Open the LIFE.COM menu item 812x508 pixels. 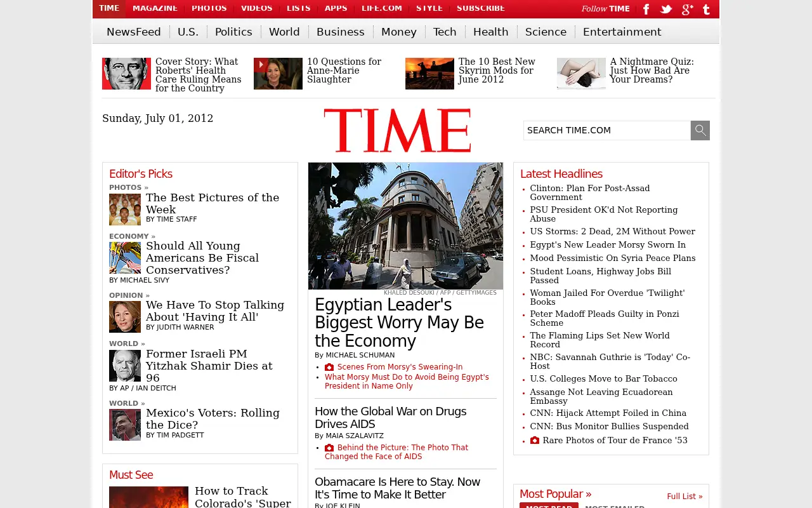[x=382, y=8]
